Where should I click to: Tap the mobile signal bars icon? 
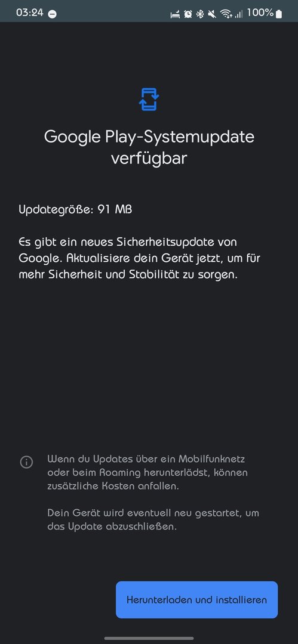pyautogui.click(x=239, y=14)
